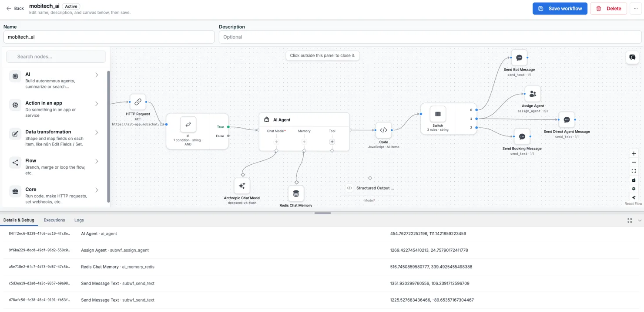Switch to the Executions tab
644x312 pixels.
pos(54,220)
